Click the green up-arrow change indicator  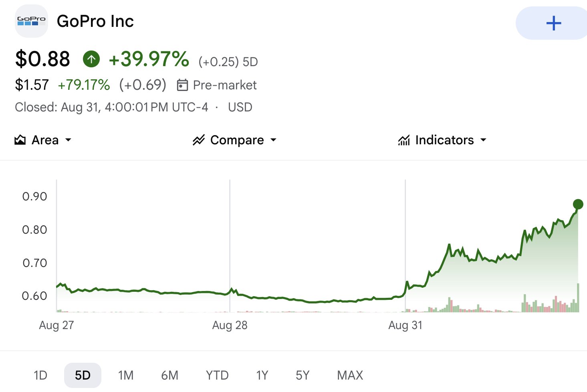[x=91, y=59]
